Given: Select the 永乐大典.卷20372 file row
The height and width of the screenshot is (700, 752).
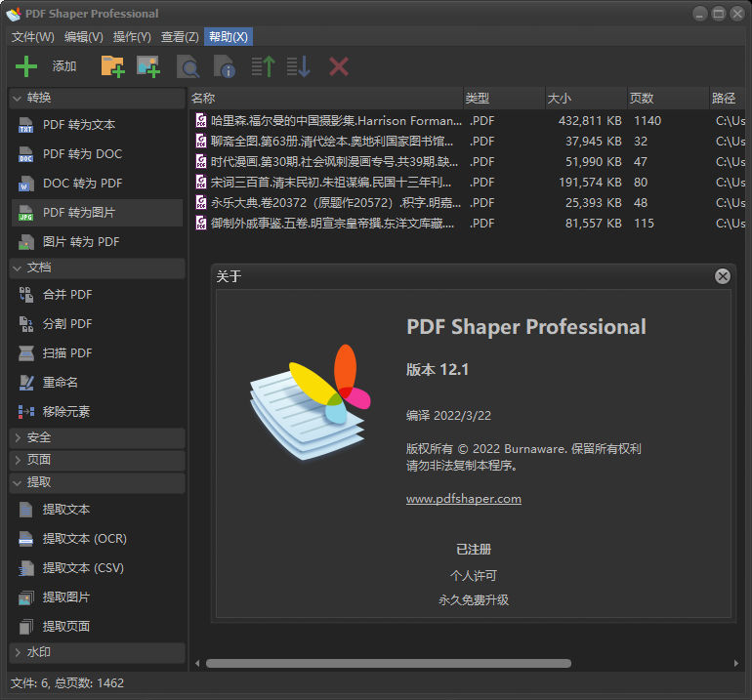Looking at the screenshot, I should click(x=468, y=203).
